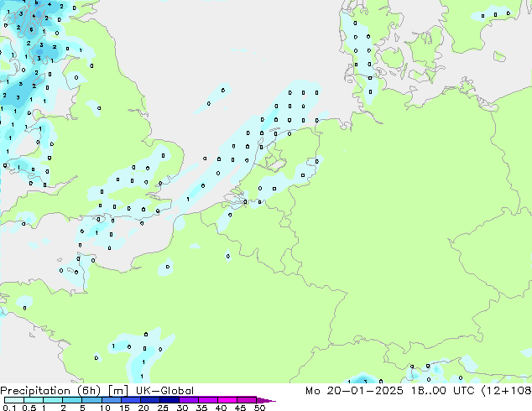The width and height of the screenshot is (532, 411).
Task: Pick legend swatch between 0.1 and 0.5
Action: 14,400
